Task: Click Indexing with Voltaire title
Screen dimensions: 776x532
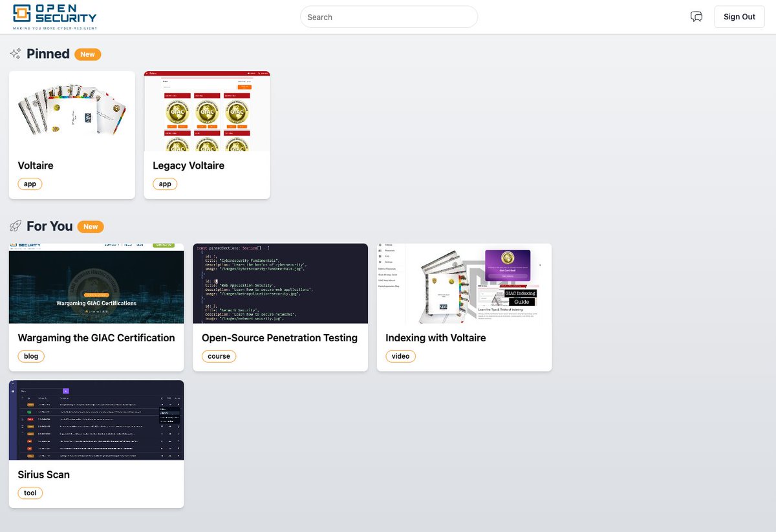Action: pos(435,337)
